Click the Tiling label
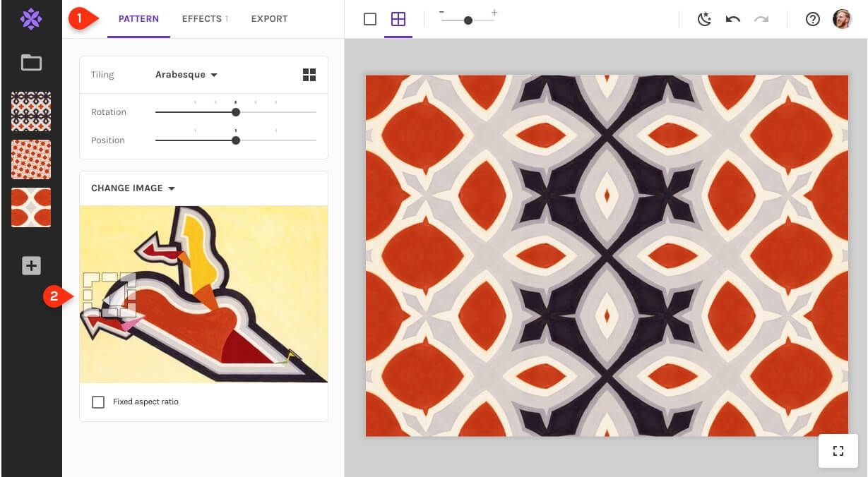The height and width of the screenshot is (477, 868). coord(102,75)
